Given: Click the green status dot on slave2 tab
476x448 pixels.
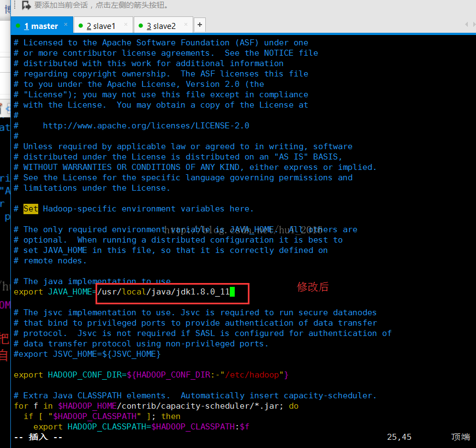Looking at the screenshot, I should pos(141,26).
